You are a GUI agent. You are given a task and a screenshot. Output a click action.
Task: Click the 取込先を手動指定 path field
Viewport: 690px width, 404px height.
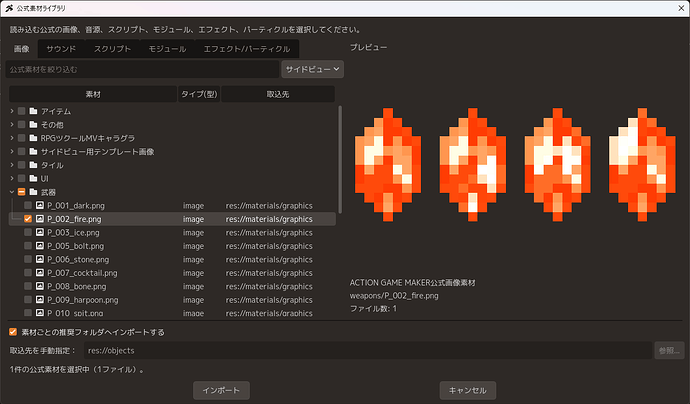[368, 350]
